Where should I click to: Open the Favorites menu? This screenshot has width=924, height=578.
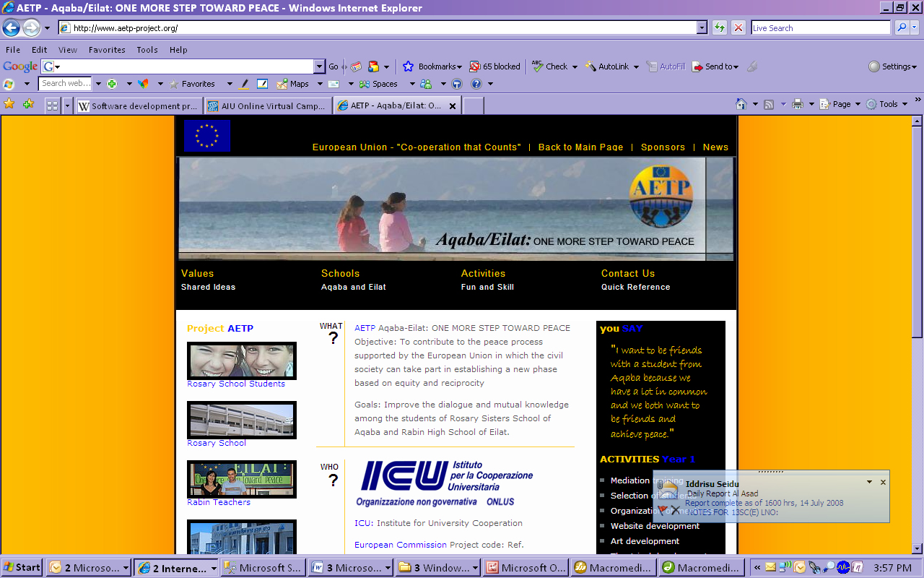tap(107, 50)
